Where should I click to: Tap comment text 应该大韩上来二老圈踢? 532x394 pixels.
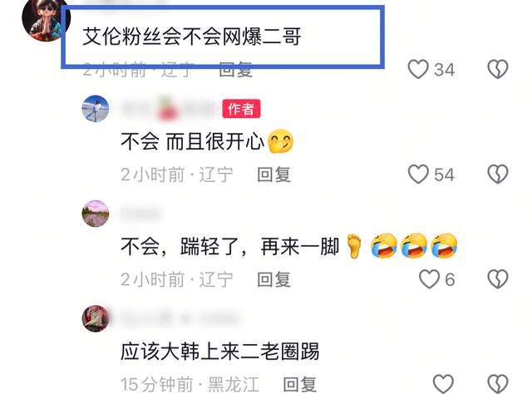[219, 352]
